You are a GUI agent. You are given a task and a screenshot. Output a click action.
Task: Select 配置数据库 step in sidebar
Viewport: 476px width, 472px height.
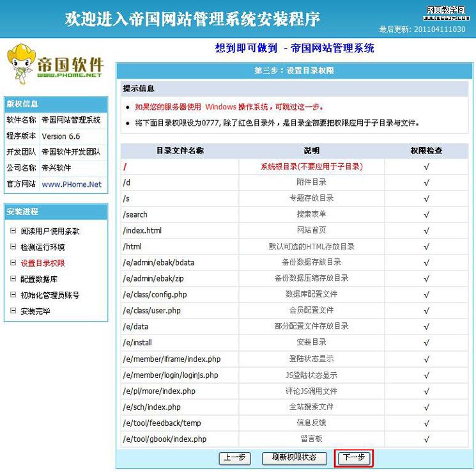(38, 279)
